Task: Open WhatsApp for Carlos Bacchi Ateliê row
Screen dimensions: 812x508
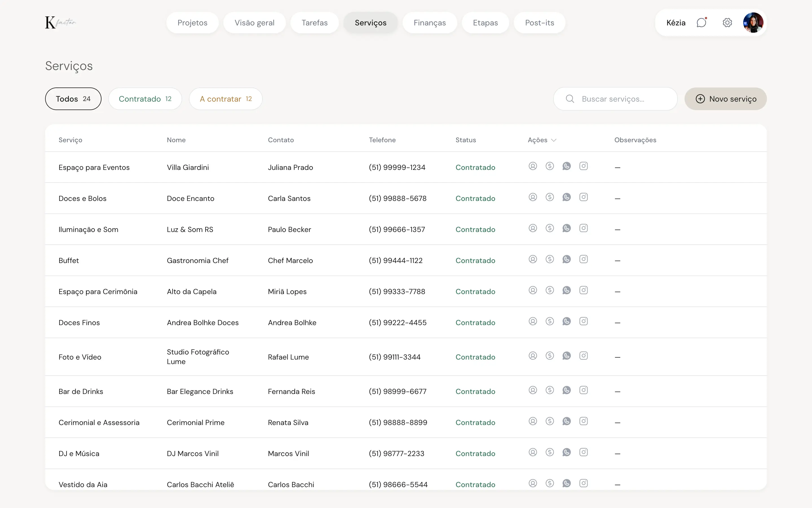Action: (566, 483)
